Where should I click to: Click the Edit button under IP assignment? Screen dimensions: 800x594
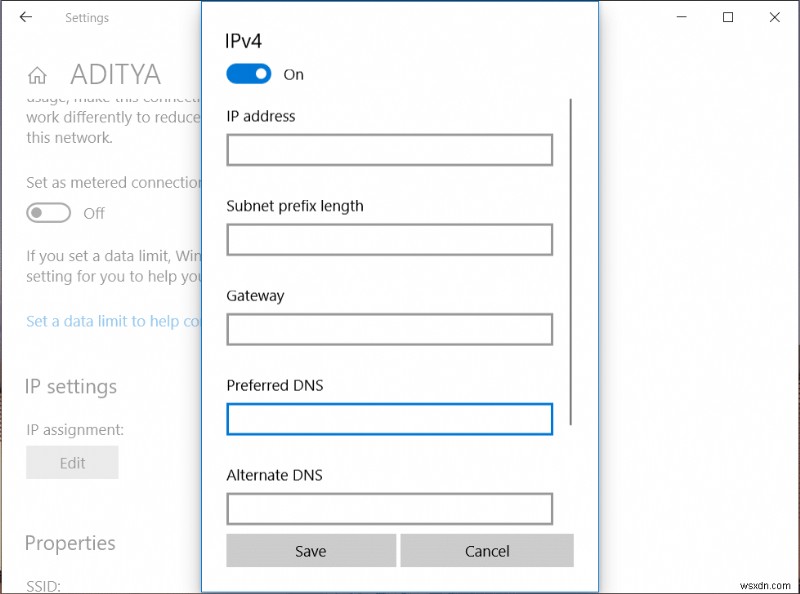[71, 462]
